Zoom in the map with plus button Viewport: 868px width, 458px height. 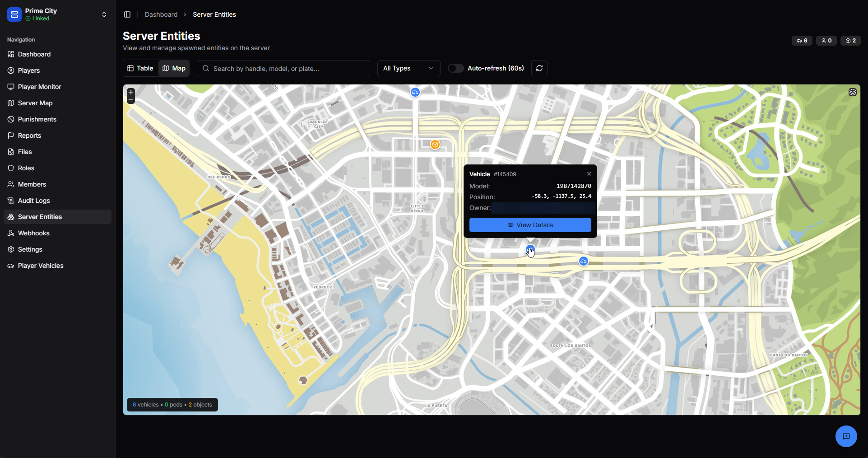(131, 92)
